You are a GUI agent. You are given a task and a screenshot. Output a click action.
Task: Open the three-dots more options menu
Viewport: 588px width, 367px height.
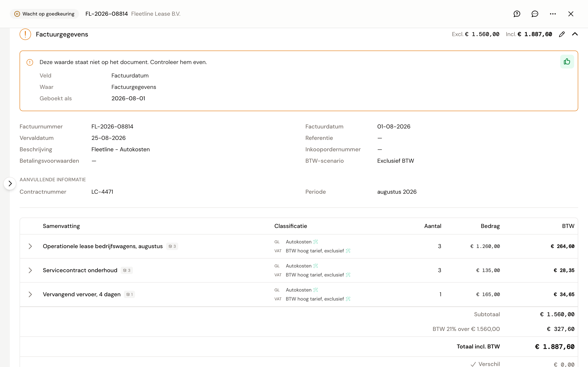click(x=553, y=14)
